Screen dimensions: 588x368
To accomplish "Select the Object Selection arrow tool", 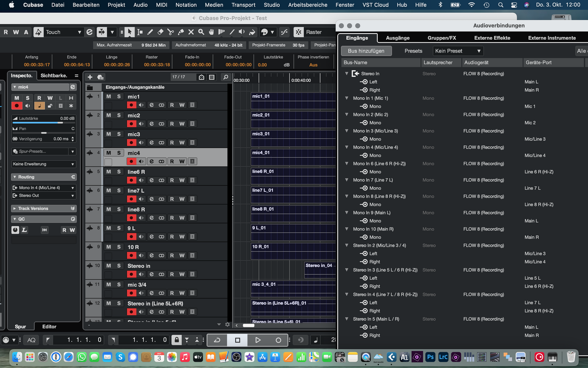I will (130, 32).
